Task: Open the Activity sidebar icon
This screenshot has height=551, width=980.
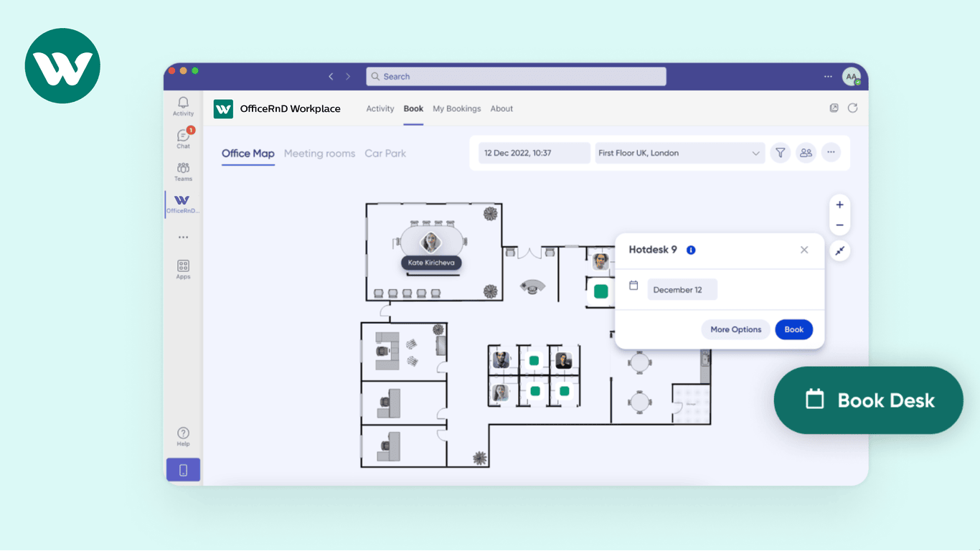Action: [x=183, y=106]
